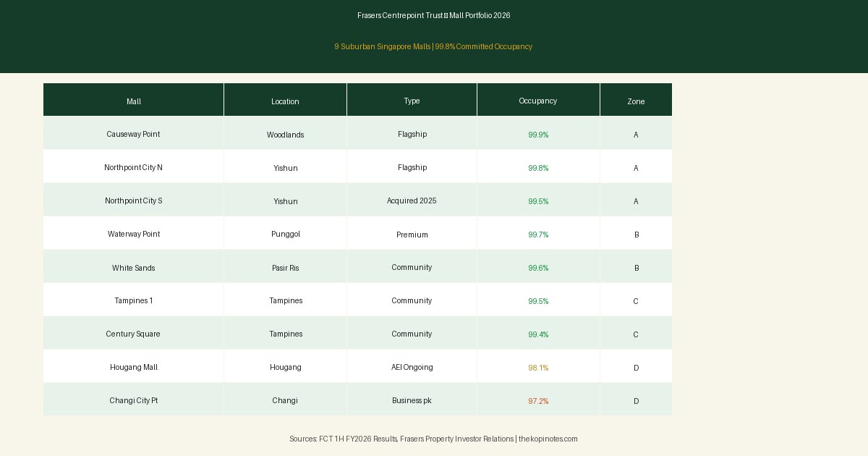
Task: Click the "98.1%" occupancy value
Action: coord(538,368)
